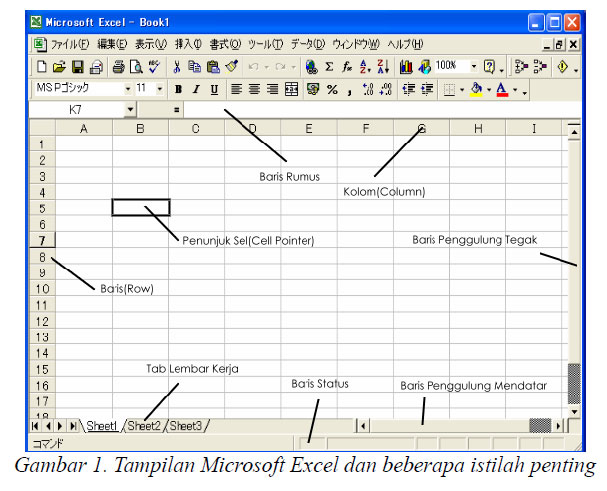Screen dimensions: 607x491
Task: Open Print Preview with the magnifier page icon
Action: [136, 67]
